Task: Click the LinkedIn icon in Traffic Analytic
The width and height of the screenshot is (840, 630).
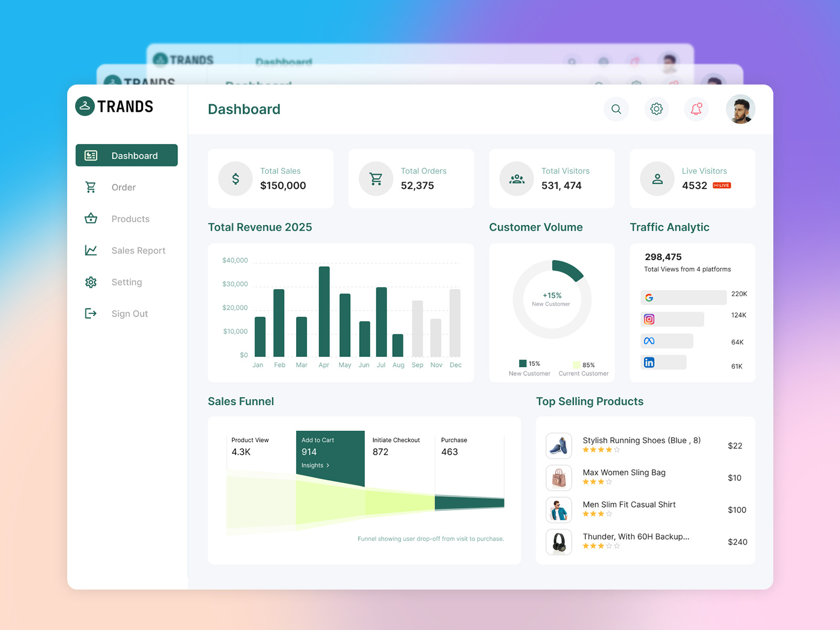Action: pos(649,362)
